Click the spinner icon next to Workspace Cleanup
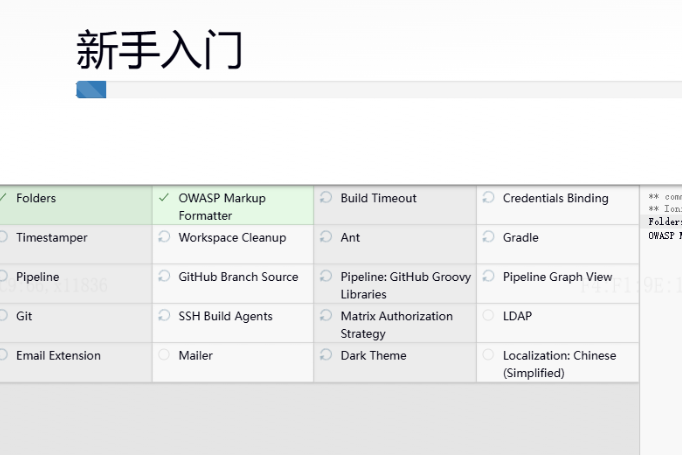Screen dimensions: 682x455 coord(164,237)
